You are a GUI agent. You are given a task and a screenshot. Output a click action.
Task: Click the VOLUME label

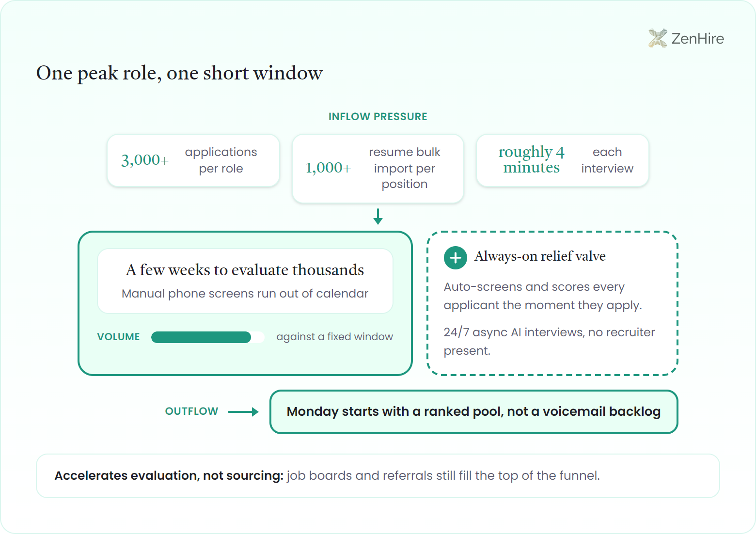click(118, 337)
